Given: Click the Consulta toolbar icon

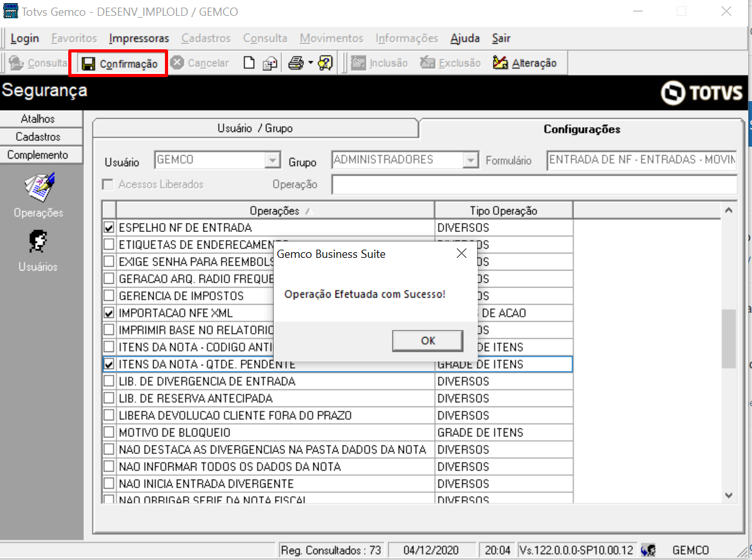Looking at the screenshot, I should [16, 63].
